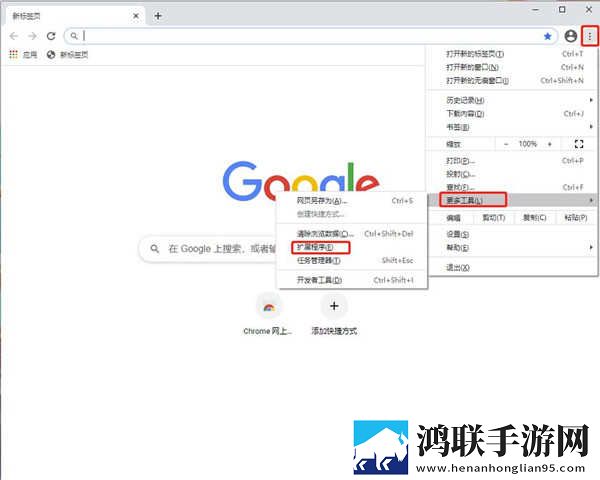Click the search icon in address bar
Viewport: 600px width, 480px height.
tap(74, 36)
